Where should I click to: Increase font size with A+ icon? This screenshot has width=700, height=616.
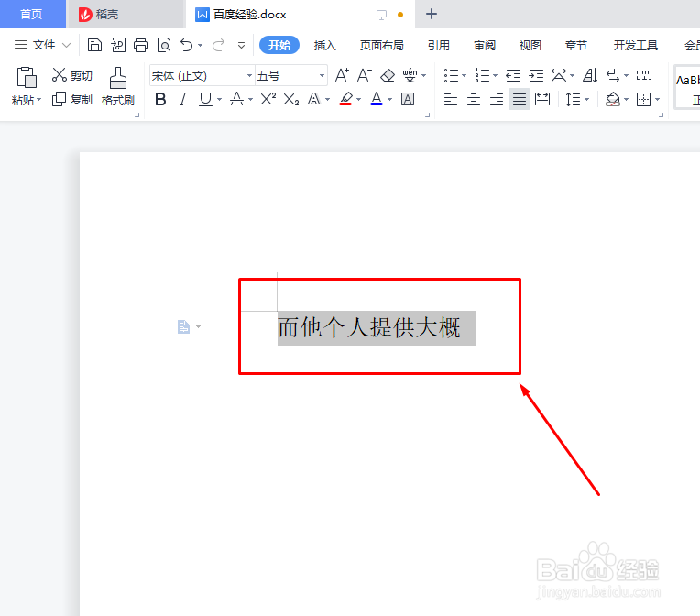click(342, 75)
